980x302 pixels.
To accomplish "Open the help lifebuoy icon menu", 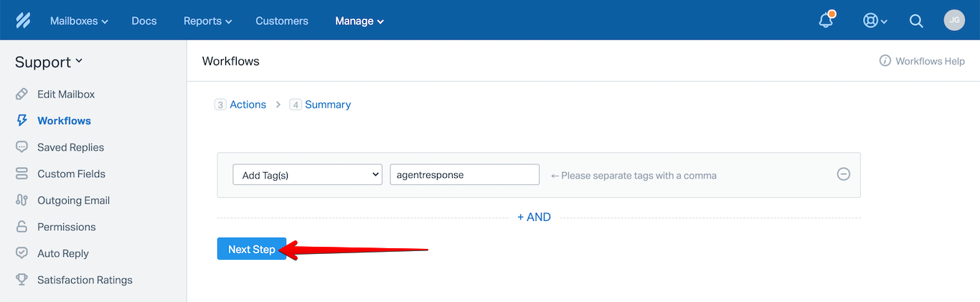I will (875, 21).
